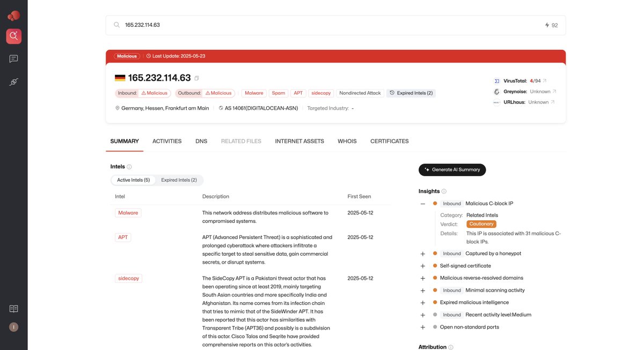Copy the IP address 165.232.114.63
The width and height of the screenshot is (644, 350).
click(196, 78)
